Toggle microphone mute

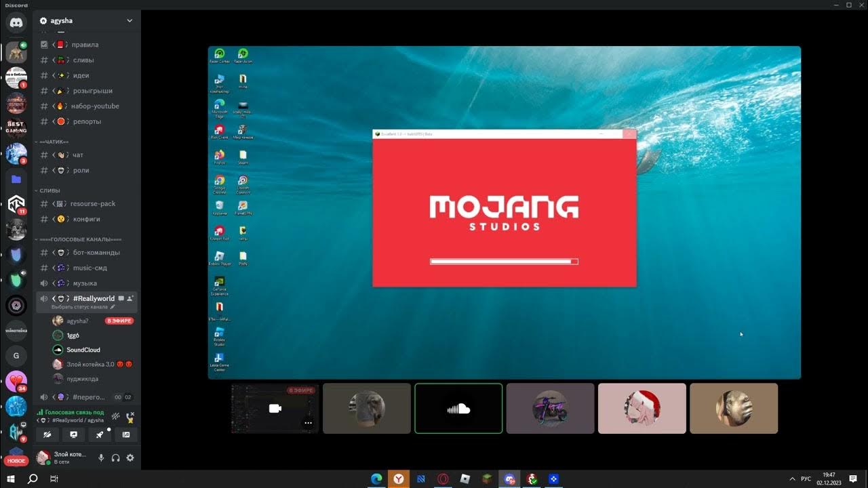pyautogui.click(x=101, y=458)
